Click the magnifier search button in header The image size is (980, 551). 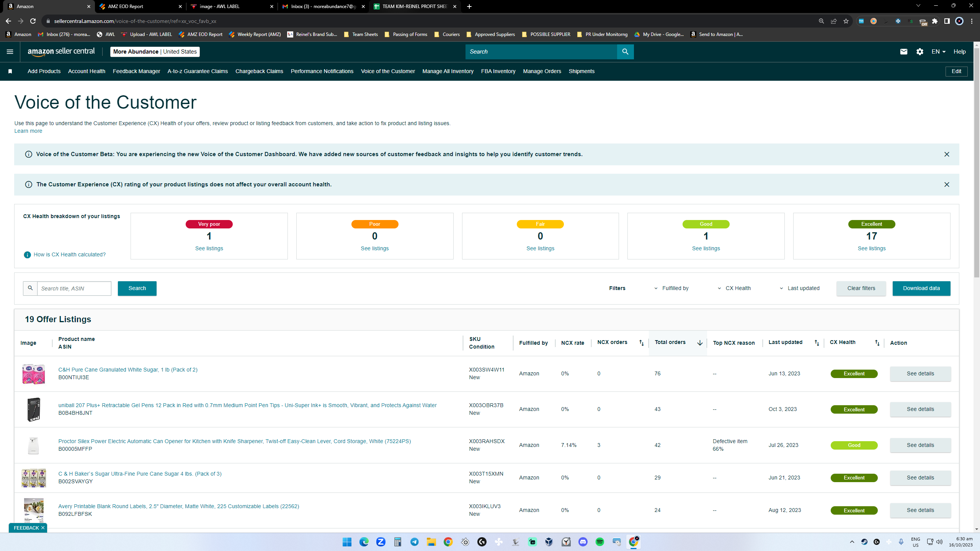625,52
